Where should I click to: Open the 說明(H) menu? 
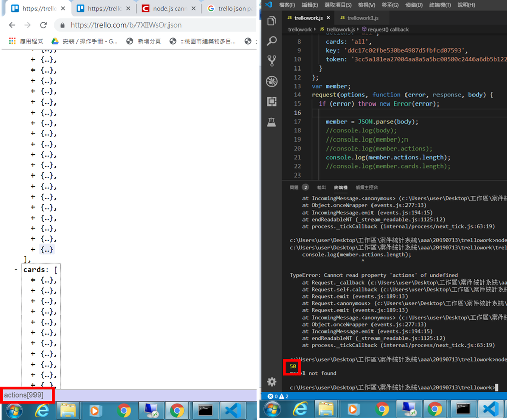click(466, 5)
